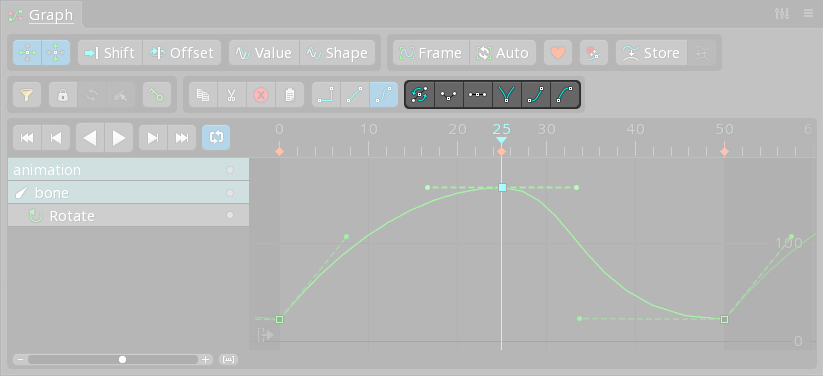This screenshot has height=376, width=823.
Task: Cut keys using scissors icon
Action: (231, 95)
